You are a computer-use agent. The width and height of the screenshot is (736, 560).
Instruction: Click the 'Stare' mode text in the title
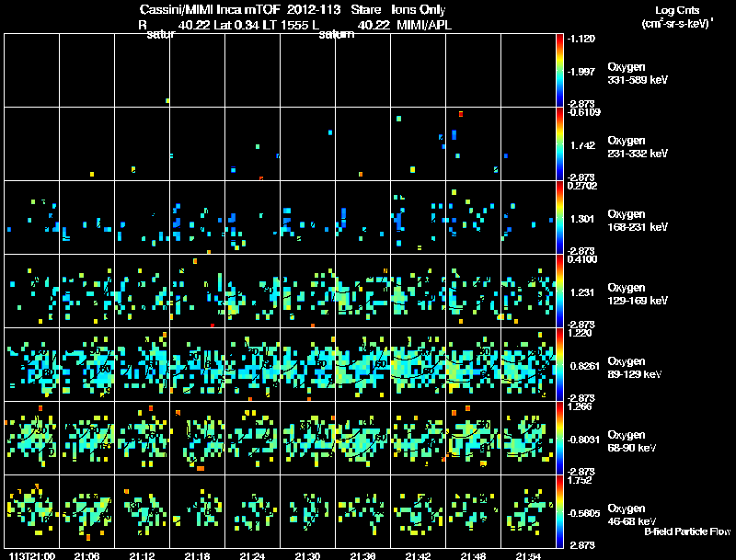click(365, 9)
